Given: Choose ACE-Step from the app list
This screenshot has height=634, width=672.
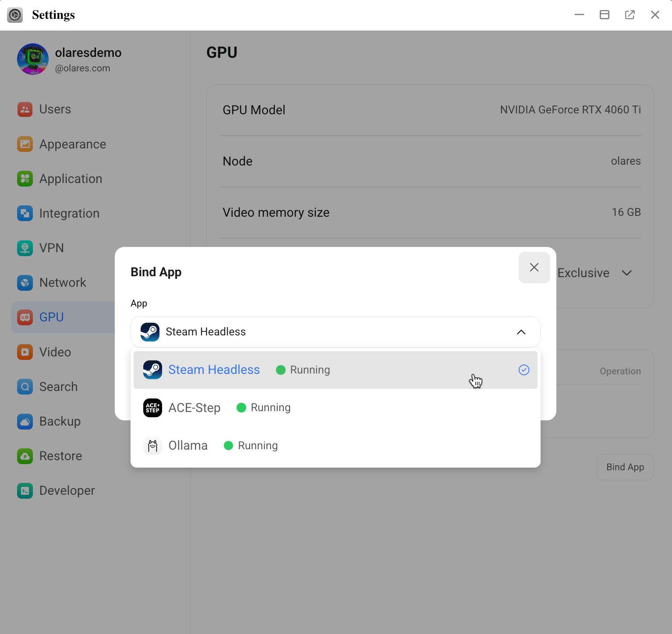Looking at the screenshot, I should coord(195,408).
